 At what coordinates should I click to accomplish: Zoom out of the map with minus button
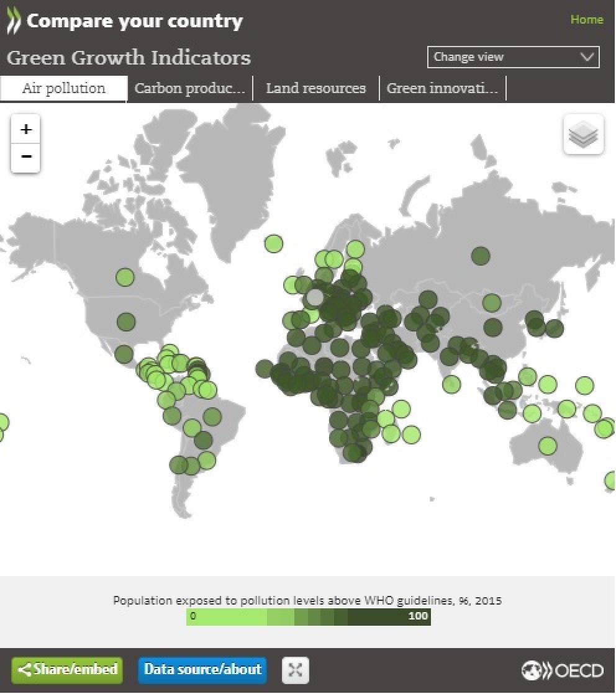[x=25, y=157]
